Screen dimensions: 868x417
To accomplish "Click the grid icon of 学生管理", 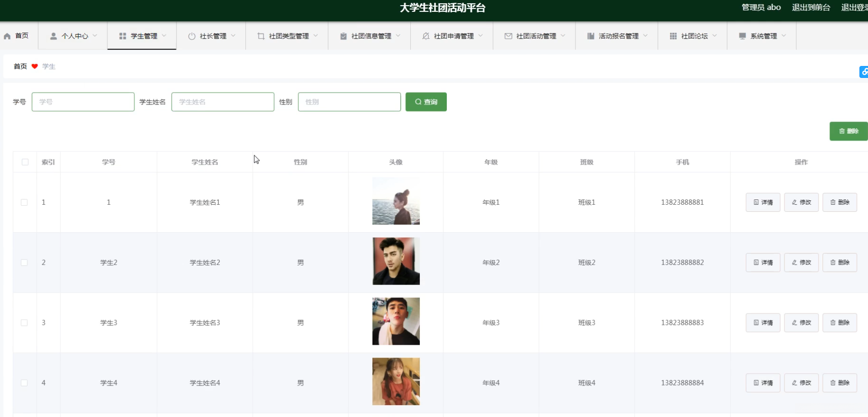I will [123, 36].
